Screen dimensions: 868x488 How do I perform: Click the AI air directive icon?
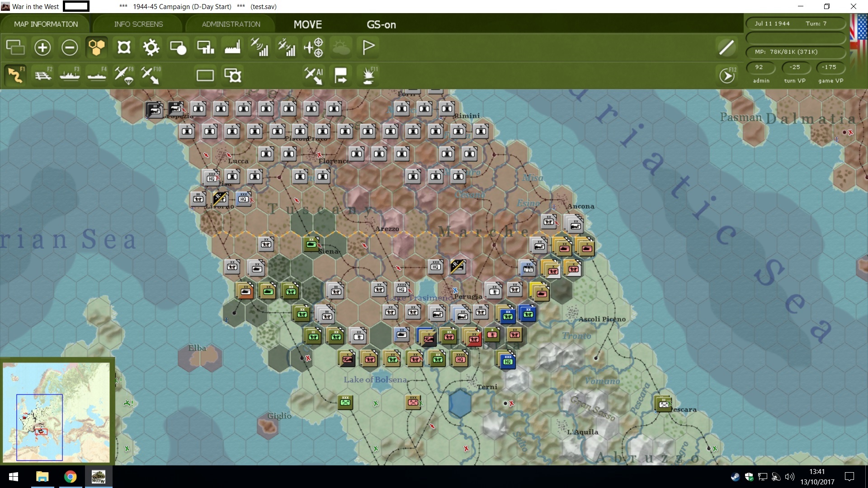314,75
